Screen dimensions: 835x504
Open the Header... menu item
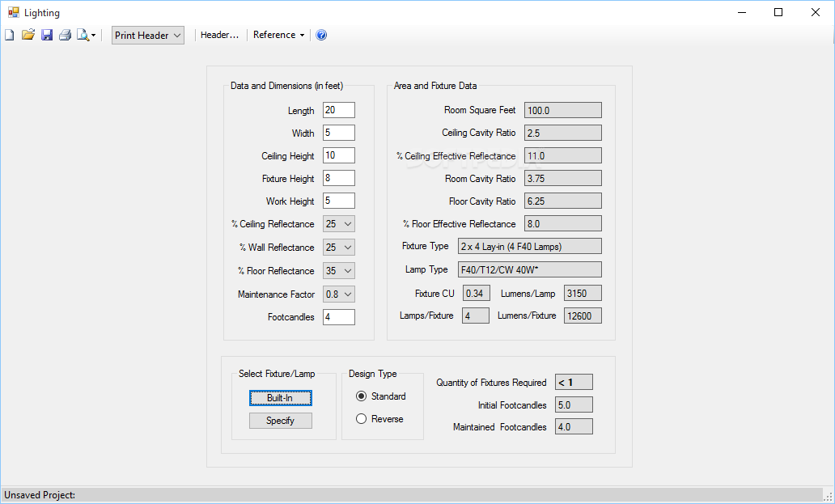(219, 35)
